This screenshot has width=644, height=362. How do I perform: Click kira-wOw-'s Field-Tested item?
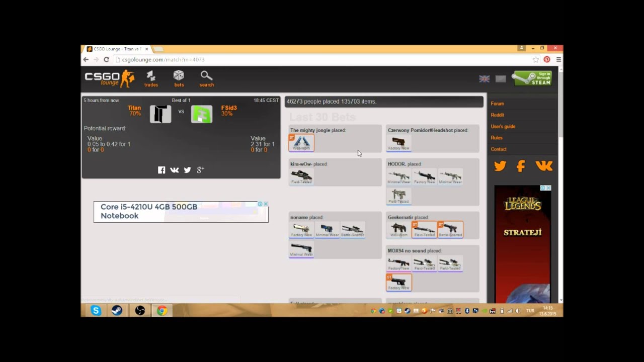301,176
